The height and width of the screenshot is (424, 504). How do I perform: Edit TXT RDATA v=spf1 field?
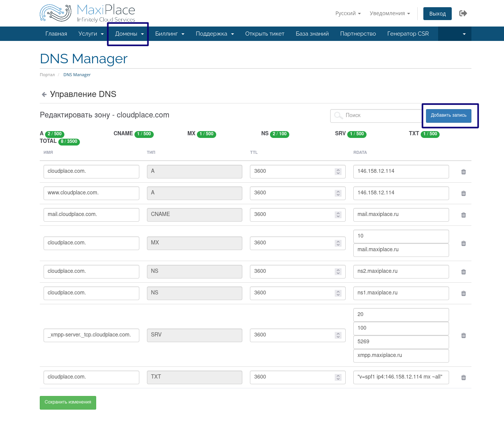(x=401, y=377)
